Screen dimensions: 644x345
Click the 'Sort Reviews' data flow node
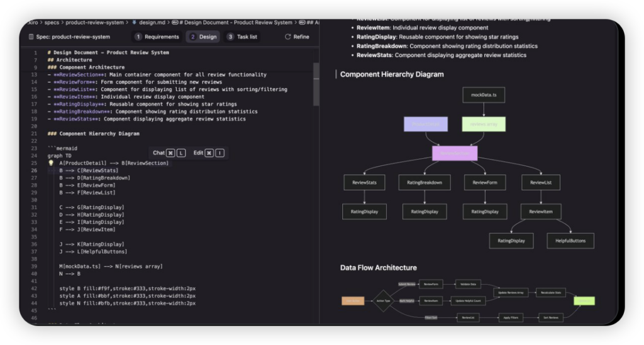point(551,317)
